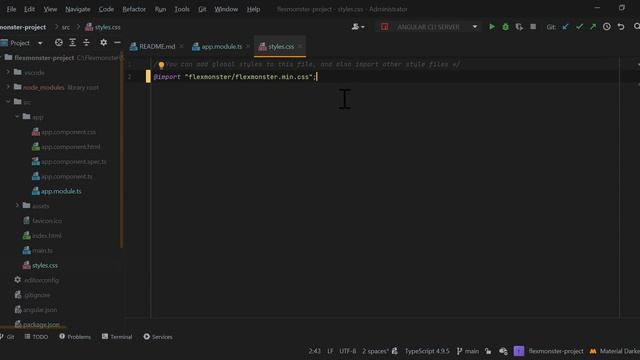
Task: Open the Terminal tool window
Action: pyautogui.click(x=117, y=337)
